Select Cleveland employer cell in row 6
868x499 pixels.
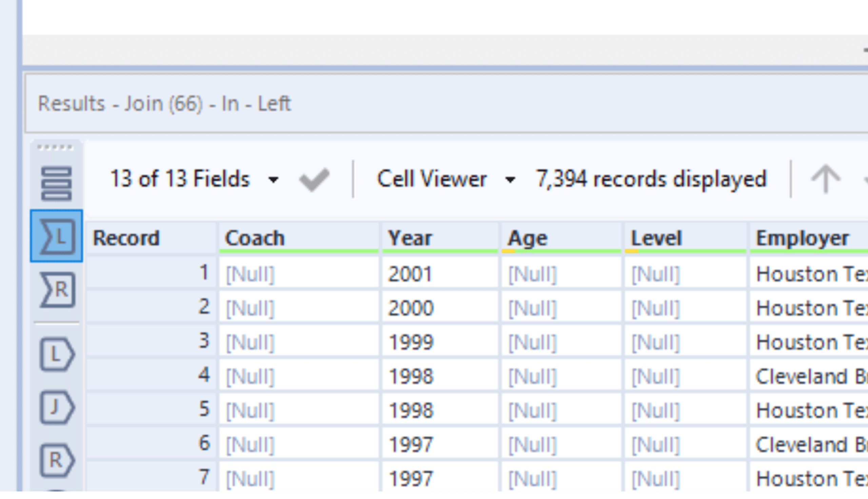click(x=809, y=444)
